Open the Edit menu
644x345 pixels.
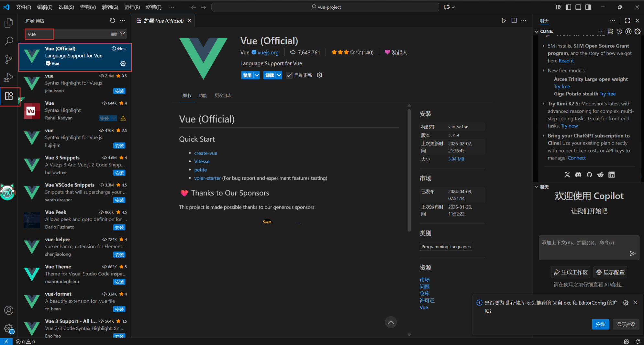(x=45, y=7)
